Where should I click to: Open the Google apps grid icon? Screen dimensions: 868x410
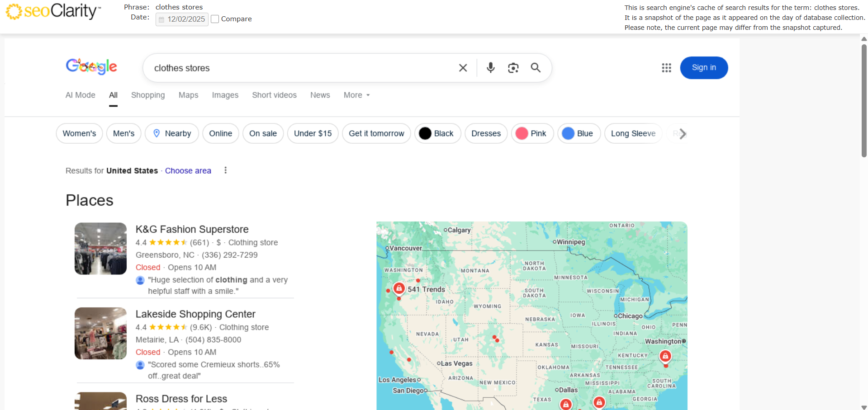(x=666, y=68)
